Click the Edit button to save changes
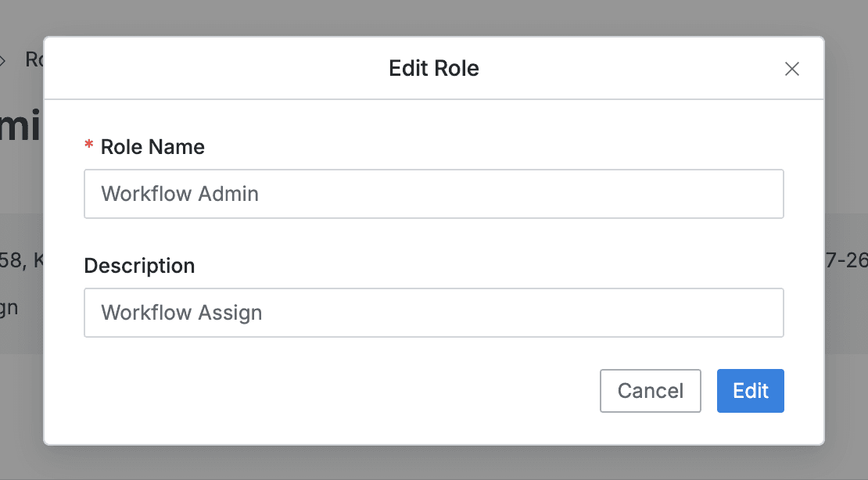 (750, 391)
